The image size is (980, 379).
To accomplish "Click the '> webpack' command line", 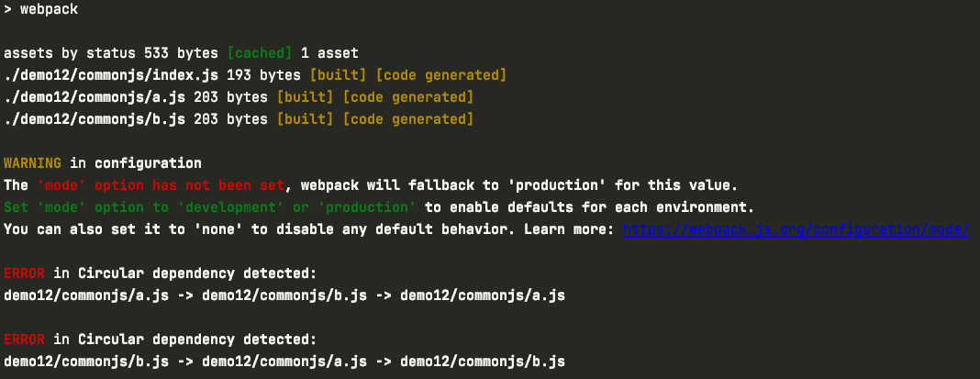I will pos(40,10).
